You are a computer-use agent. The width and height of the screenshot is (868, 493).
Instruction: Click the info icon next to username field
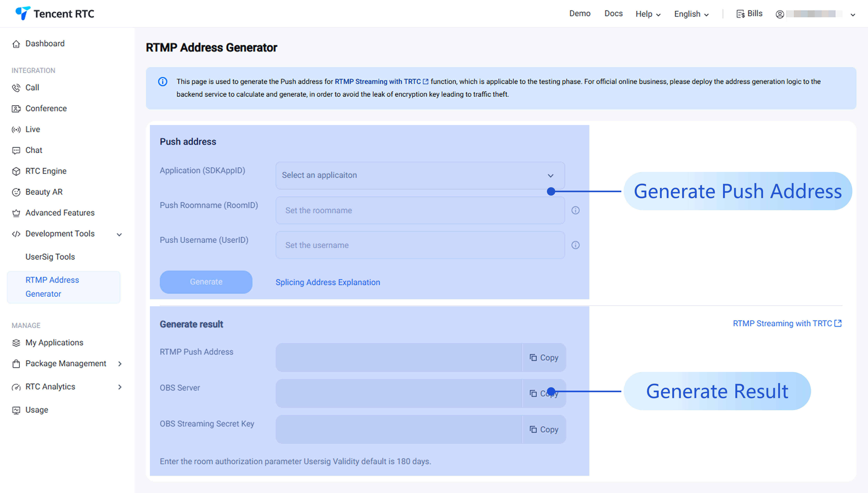[x=575, y=245]
